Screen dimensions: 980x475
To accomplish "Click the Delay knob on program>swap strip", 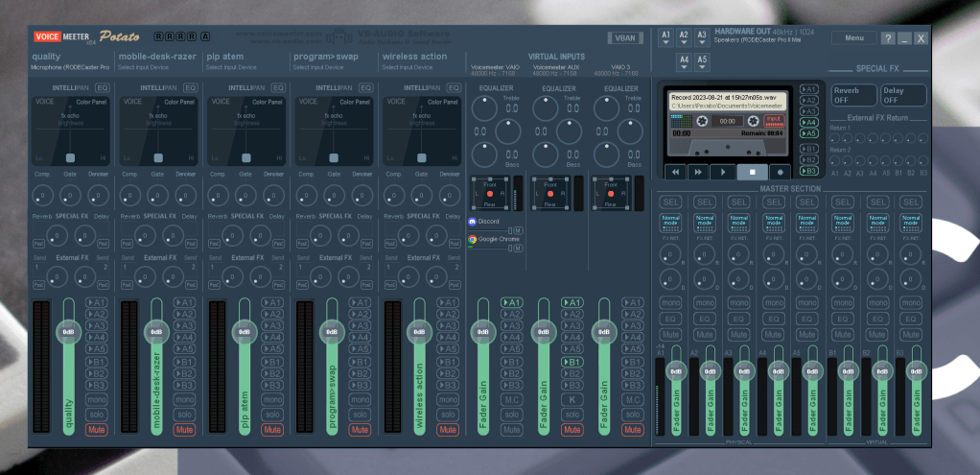I will pos(348,235).
